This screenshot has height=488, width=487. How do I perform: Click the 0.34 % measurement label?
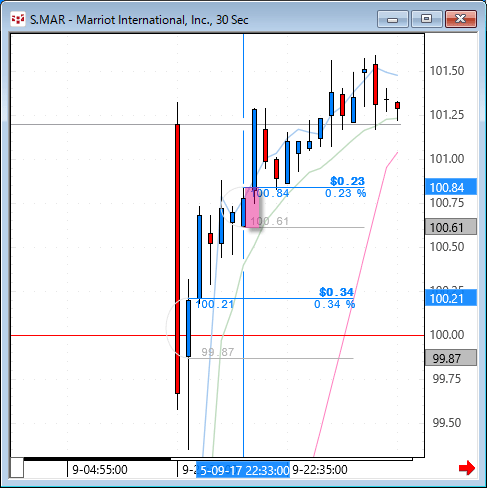coord(334,304)
